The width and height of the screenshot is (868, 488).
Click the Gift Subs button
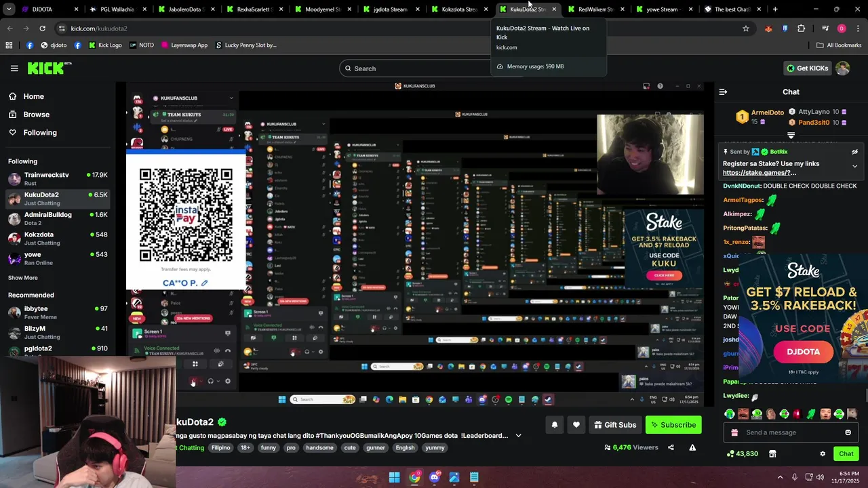click(615, 425)
